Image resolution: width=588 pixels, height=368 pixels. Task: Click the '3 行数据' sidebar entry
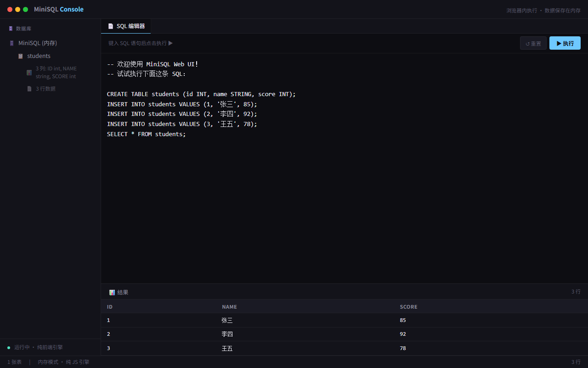click(x=45, y=89)
